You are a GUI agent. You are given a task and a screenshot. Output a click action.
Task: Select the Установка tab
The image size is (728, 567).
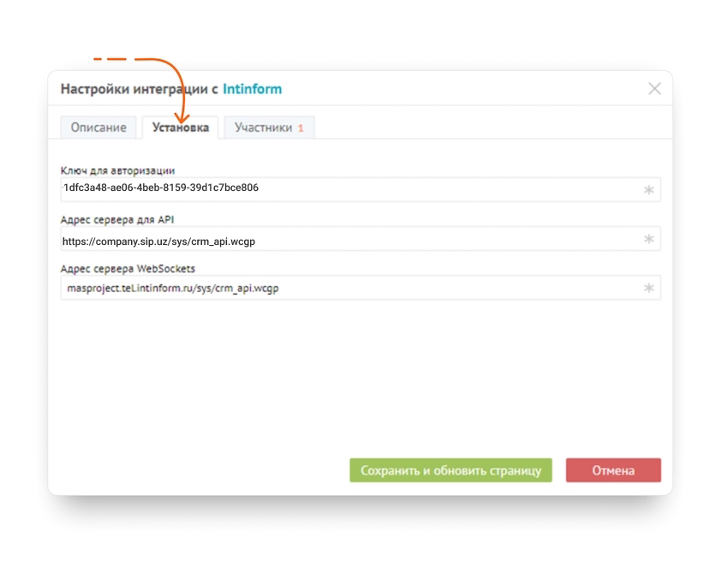tap(180, 128)
